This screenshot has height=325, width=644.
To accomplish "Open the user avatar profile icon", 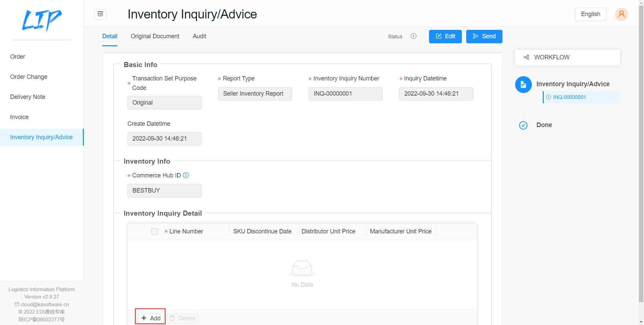I will (621, 14).
